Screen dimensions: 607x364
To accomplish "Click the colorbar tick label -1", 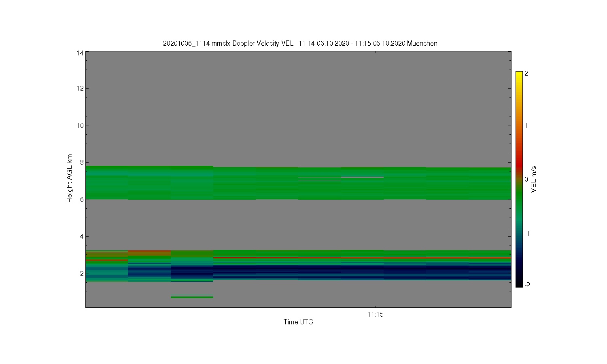I will click(x=527, y=234).
